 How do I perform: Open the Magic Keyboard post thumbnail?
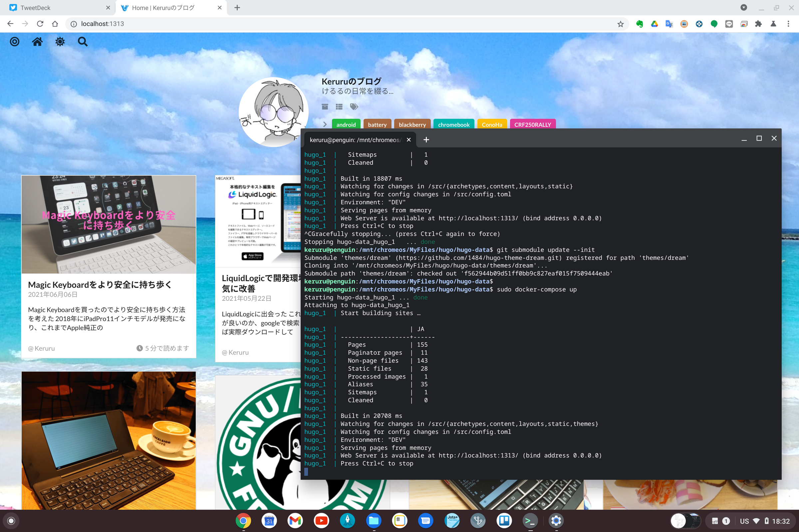click(109, 224)
